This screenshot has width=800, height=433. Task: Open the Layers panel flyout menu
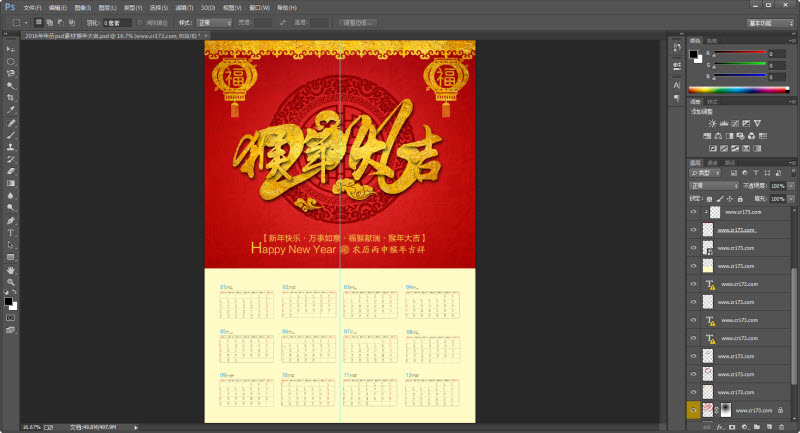point(791,163)
